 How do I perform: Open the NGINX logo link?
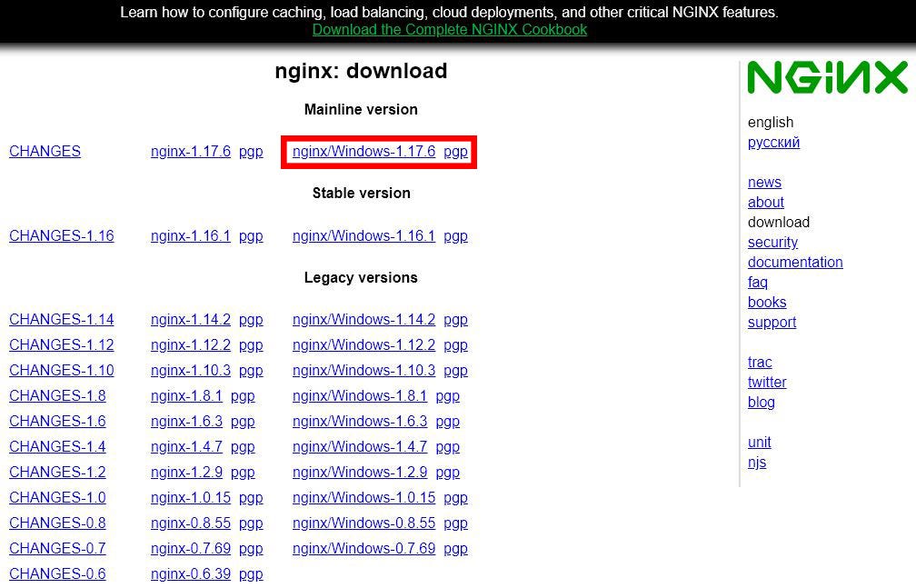[x=828, y=77]
